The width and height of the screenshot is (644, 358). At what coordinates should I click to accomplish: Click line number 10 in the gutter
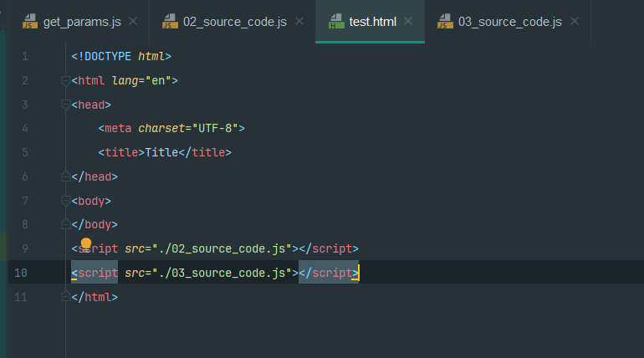21,273
